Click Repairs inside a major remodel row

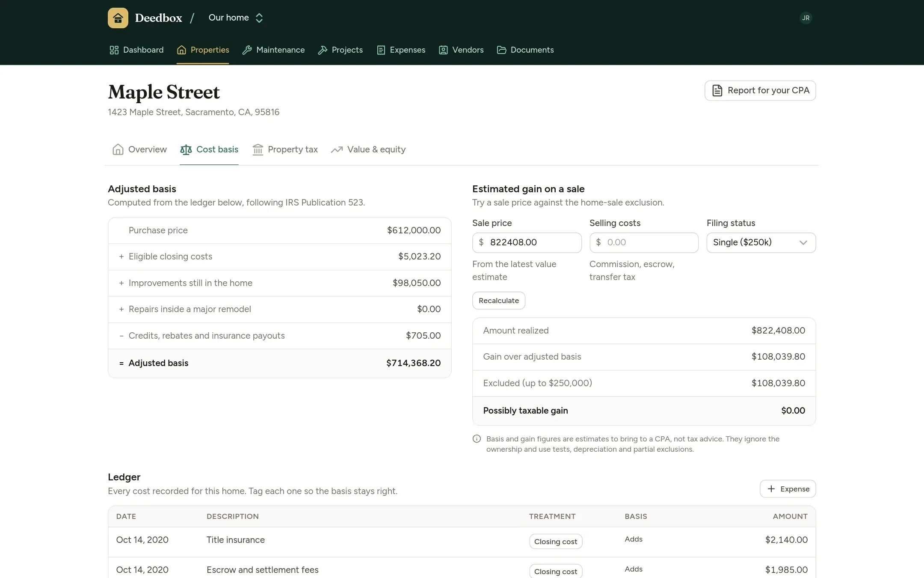[x=280, y=309]
